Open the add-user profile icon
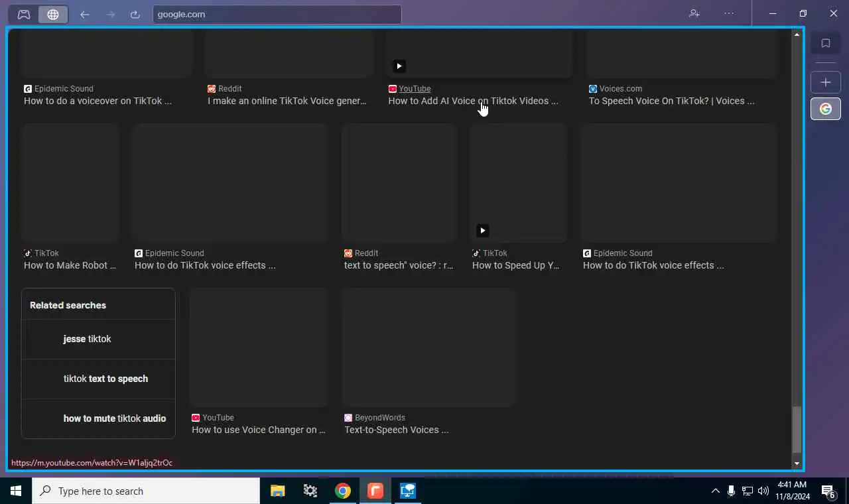Image resolution: width=849 pixels, height=504 pixels. click(x=694, y=13)
